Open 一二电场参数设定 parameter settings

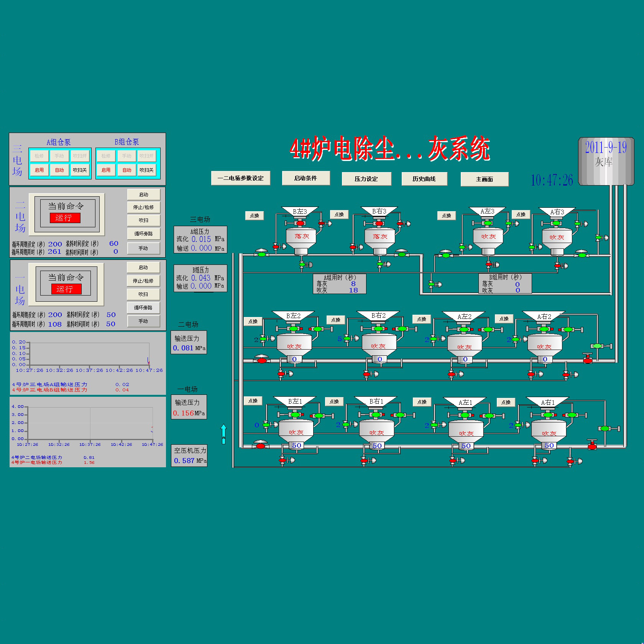240,178
